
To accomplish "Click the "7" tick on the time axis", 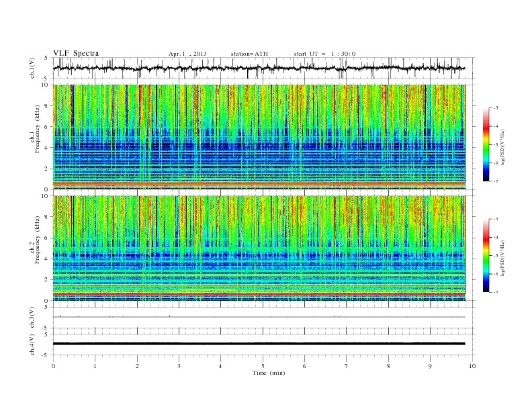I will point(347,366).
